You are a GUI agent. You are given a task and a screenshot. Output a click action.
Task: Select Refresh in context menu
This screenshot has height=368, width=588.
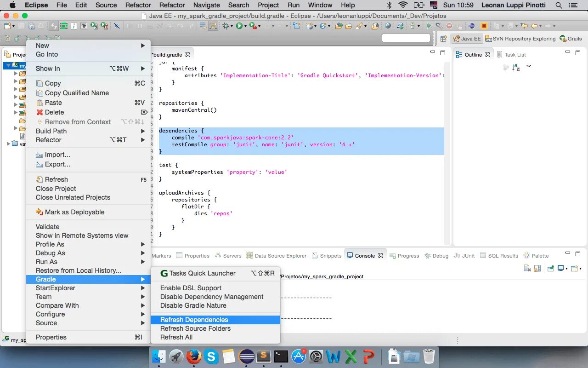88,179
